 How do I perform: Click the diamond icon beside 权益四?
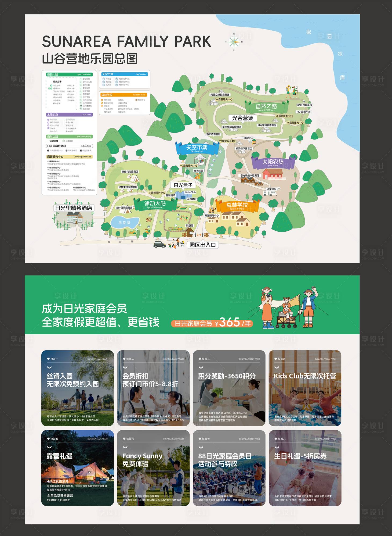coord(276,359)
